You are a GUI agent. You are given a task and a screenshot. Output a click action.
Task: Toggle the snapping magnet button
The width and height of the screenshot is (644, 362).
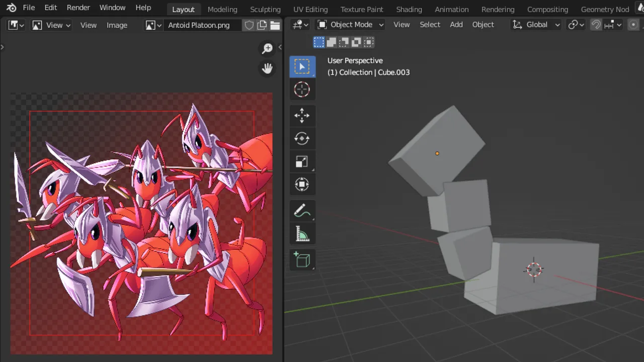point(596,25)
